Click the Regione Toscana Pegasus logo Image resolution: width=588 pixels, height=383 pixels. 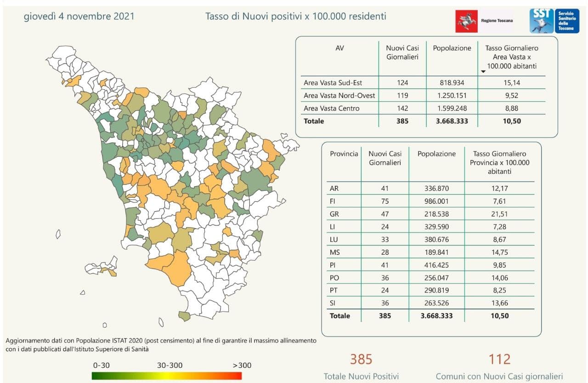[466, 21]
